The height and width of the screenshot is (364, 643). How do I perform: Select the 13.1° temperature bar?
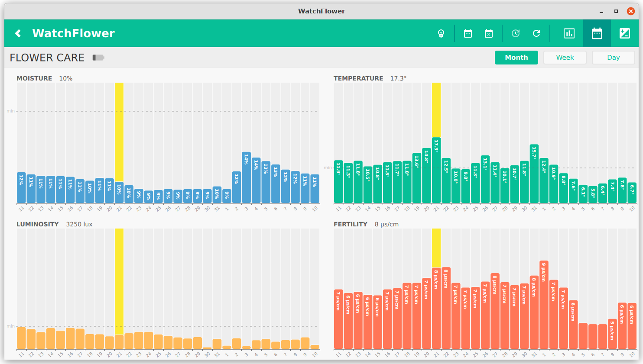coord(485,180)
